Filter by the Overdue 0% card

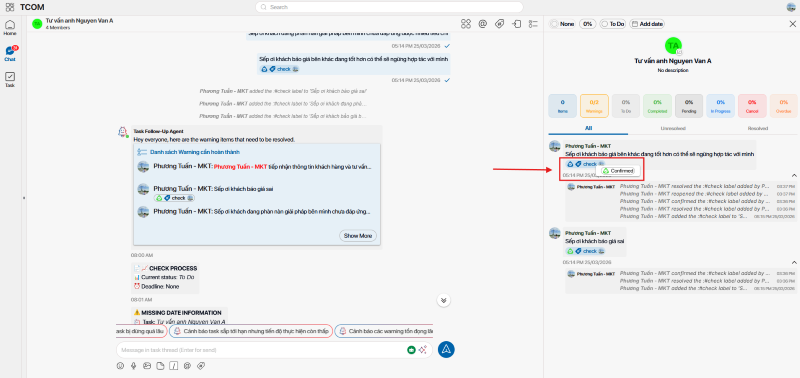tap(783, 106)
